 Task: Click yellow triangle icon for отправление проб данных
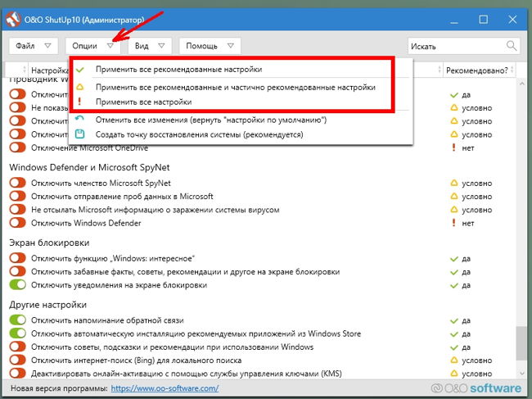[x=454, y=196]
